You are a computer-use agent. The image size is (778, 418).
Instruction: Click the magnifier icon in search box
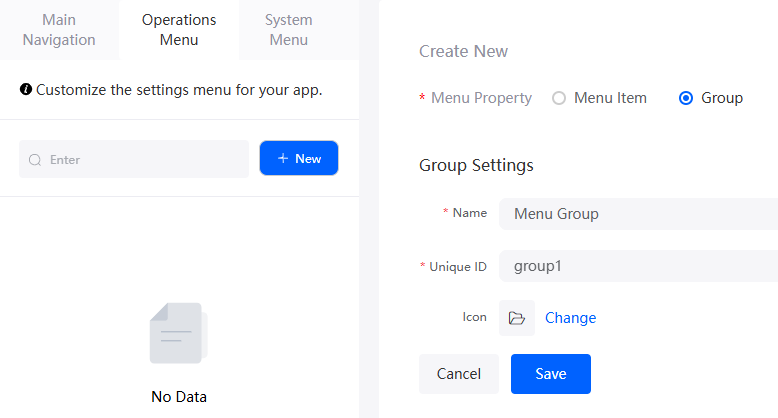pos(35,160)
